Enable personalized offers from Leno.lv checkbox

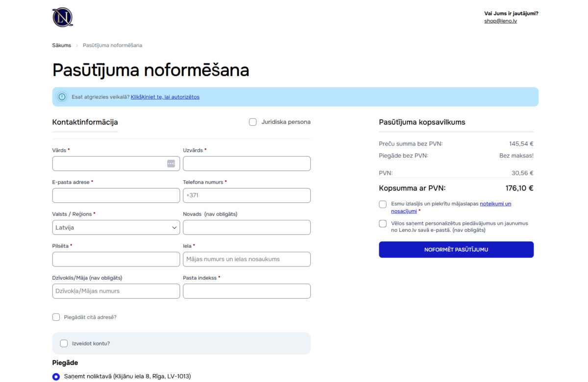pyautogui.click(x=382, y=223)
